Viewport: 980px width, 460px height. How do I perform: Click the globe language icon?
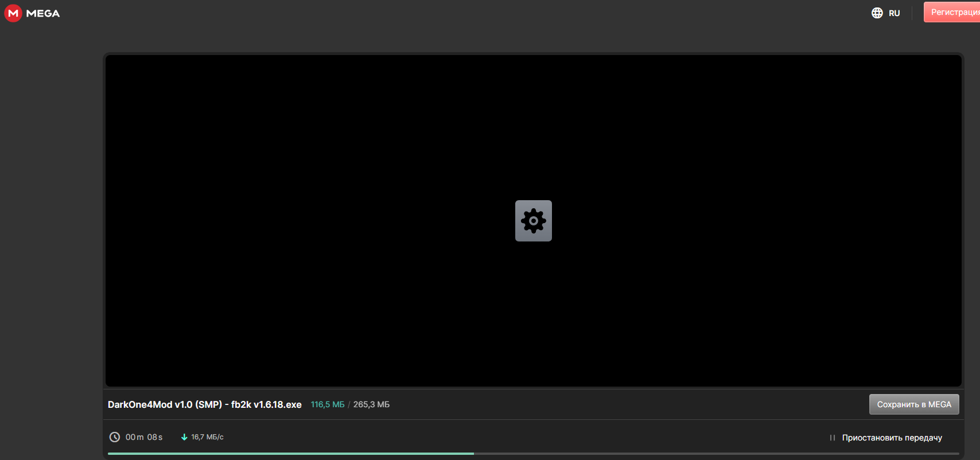pyautogui.click(x=877, y=13)
